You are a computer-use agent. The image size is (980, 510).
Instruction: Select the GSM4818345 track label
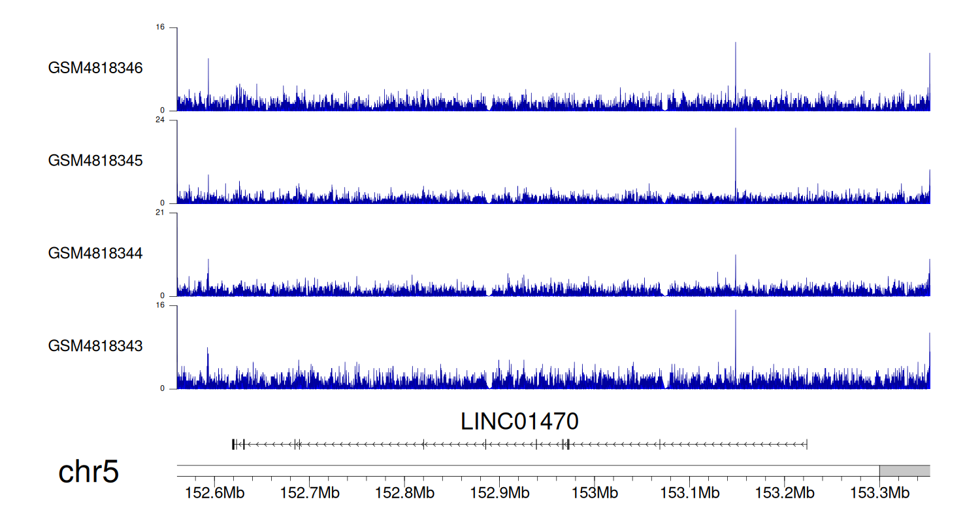95,160
